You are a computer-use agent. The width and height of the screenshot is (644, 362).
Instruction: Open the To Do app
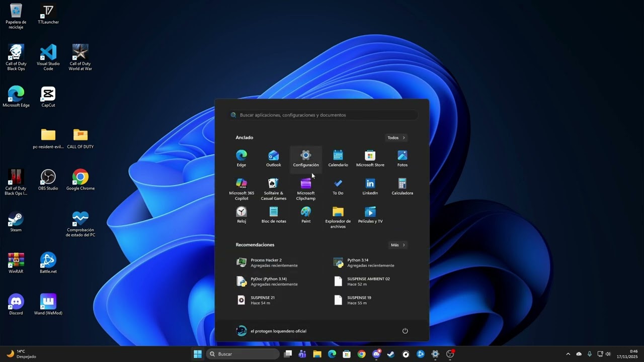[x=338, y=187]
